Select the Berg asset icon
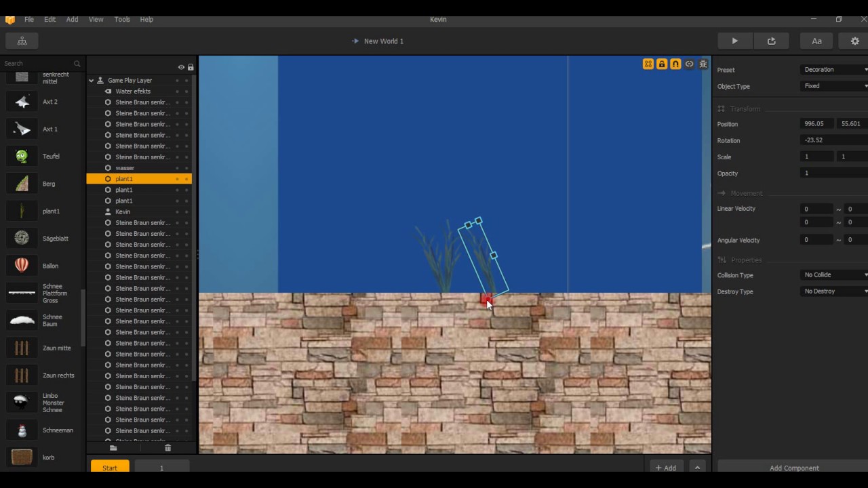 [x=22, y=184]
